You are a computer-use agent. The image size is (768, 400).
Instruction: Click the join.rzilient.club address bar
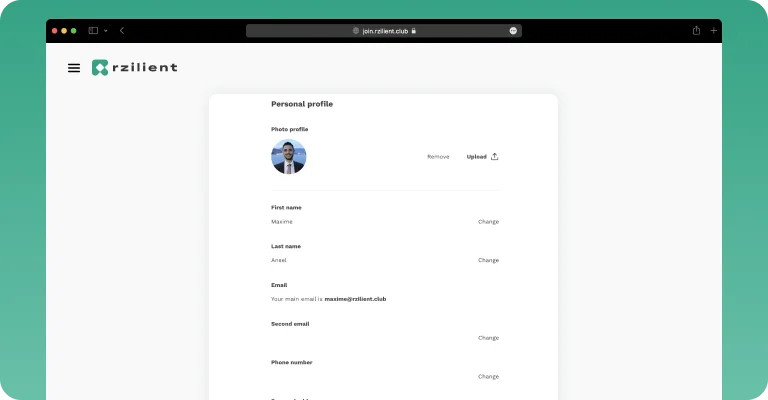pyautogui.click(x=384, y=31)
